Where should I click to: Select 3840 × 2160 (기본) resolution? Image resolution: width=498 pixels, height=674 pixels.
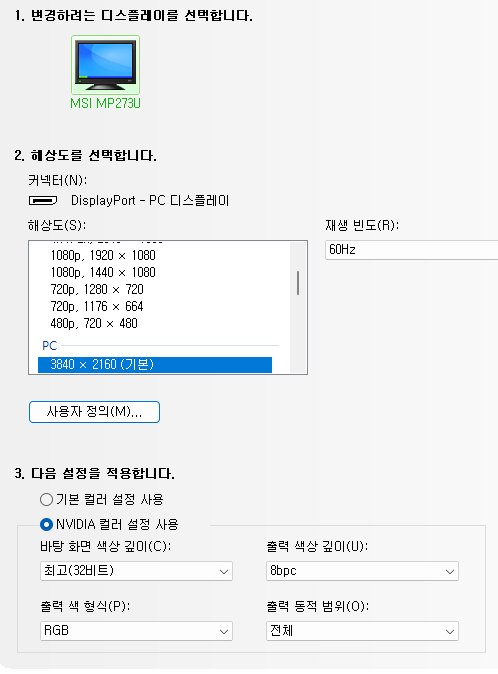point(155,365)
